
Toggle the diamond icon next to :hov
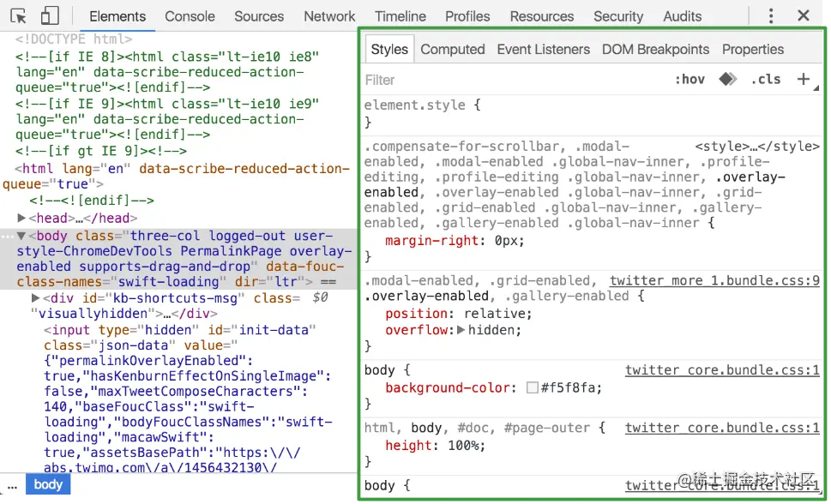[x=727, y=80]
